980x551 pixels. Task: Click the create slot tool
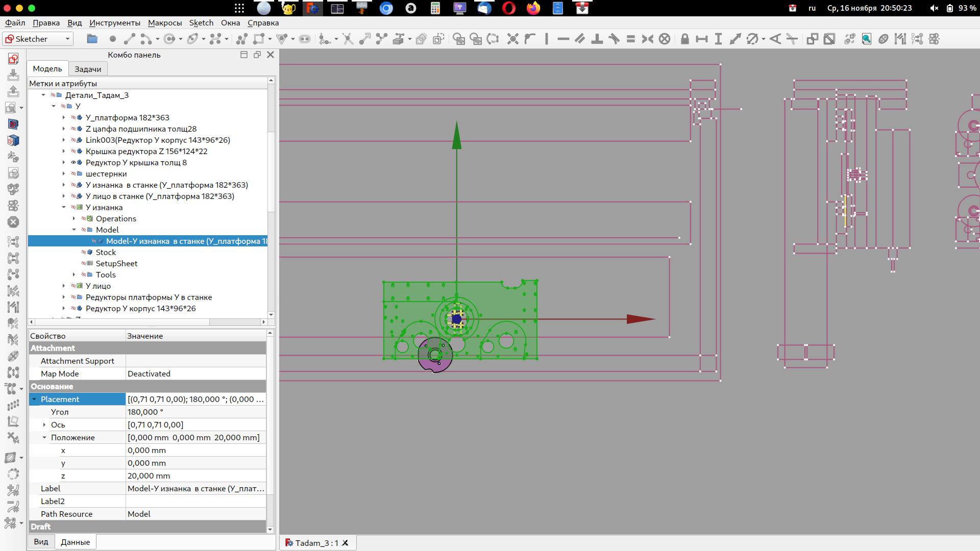304,39
